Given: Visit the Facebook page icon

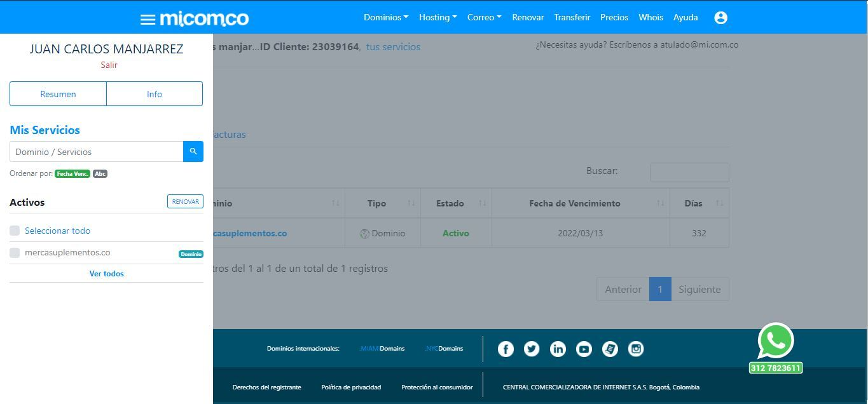Looking at the screenshot, I should click(x=506, y=349).
